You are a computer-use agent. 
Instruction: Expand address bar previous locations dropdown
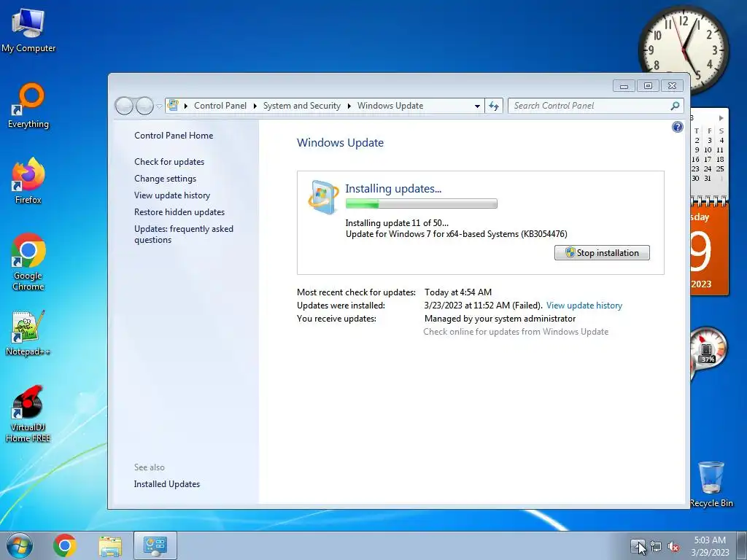tap(477, 106)
